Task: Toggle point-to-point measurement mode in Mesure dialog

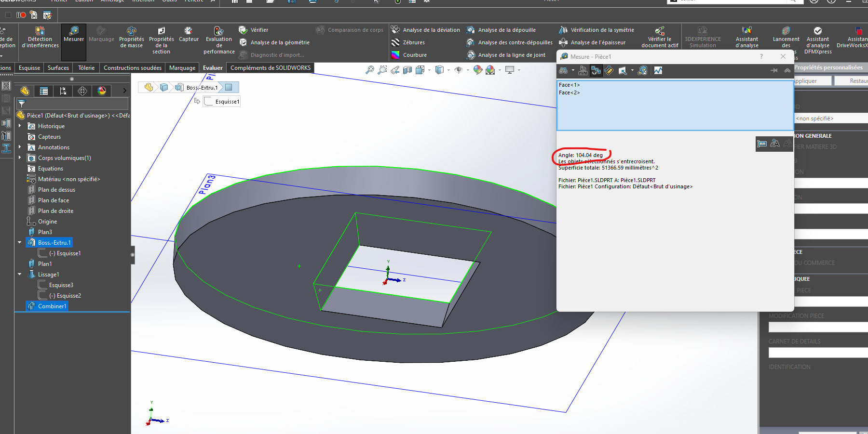Action: pyautogui.click(x=609, y=71)
